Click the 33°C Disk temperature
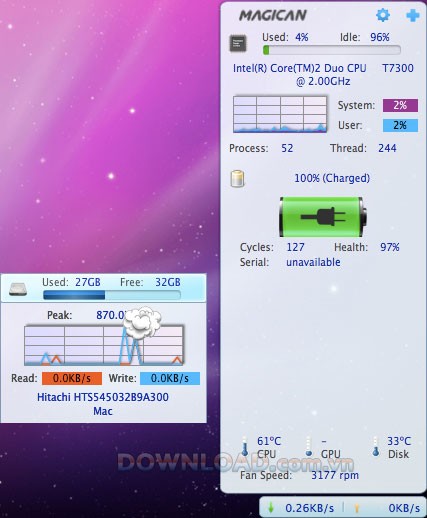 [399, 441]
